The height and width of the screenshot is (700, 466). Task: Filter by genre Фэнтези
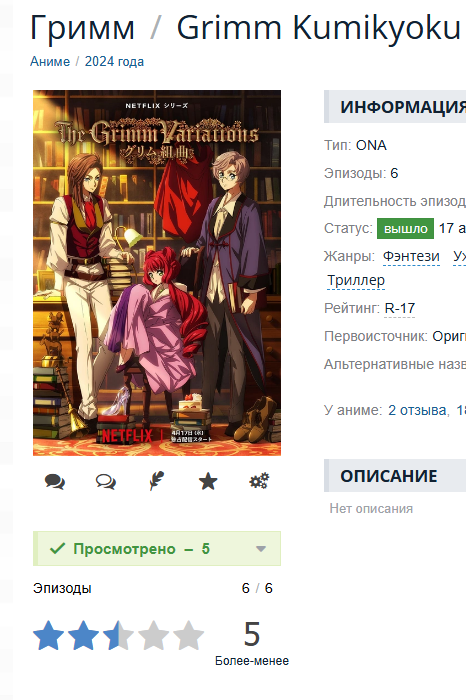[411, 256]
